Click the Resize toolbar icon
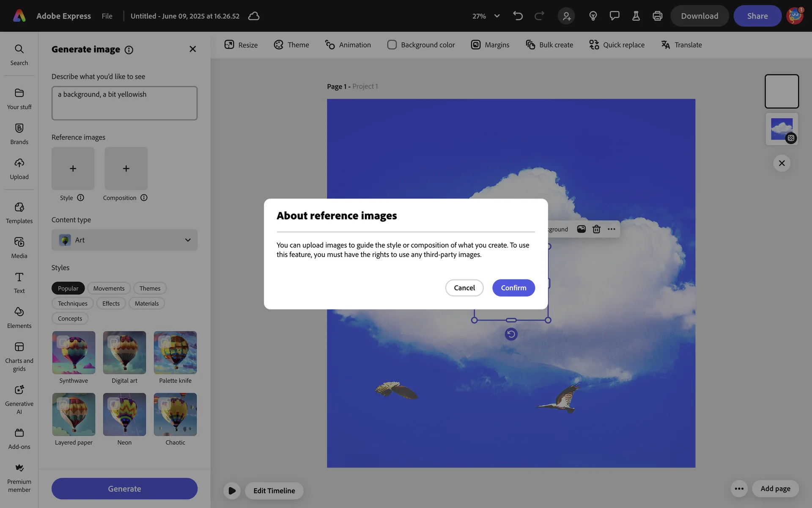812x508 pixels. (x=229, y=45)
